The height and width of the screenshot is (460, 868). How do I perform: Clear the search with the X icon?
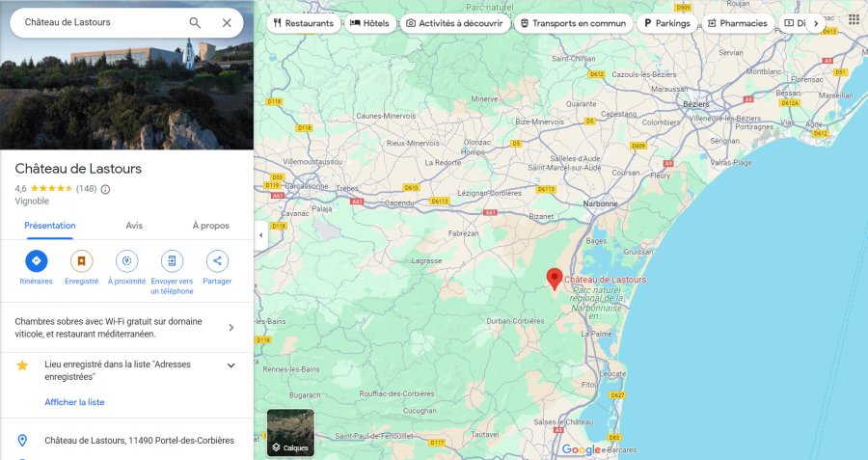coord(227,23)
